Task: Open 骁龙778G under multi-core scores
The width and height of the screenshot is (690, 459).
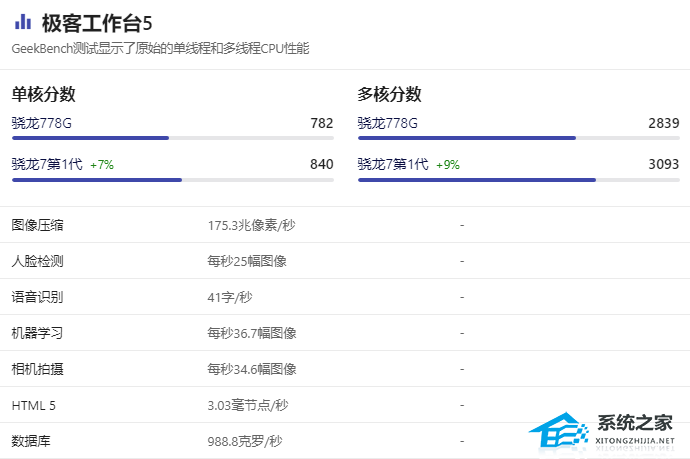Action: tap(388, 123)
